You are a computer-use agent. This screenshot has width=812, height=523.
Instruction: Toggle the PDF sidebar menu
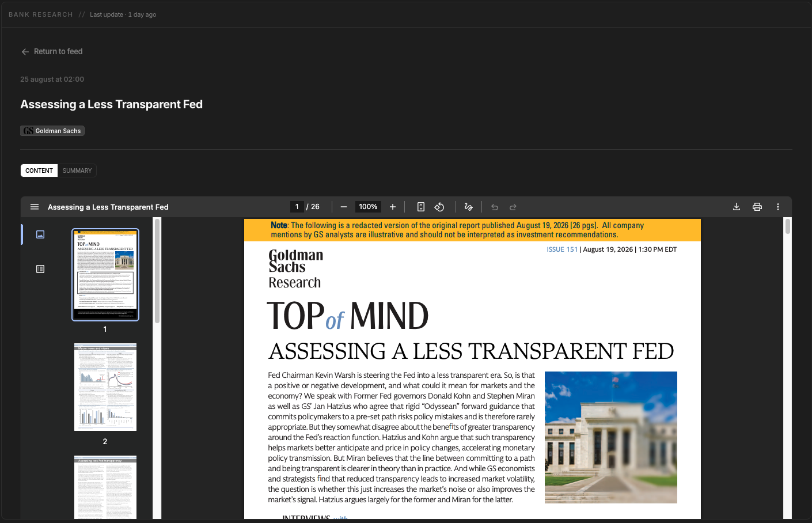point(35,207)
